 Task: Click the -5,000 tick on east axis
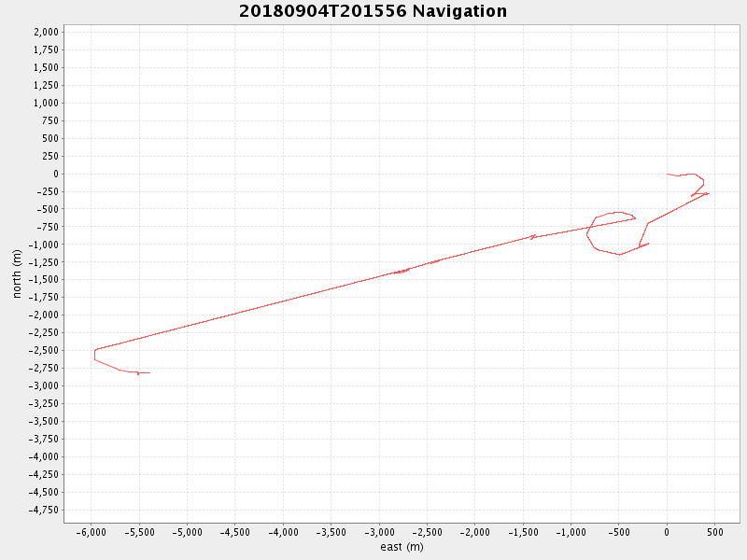pyautogui.click(x=187, y=532)
